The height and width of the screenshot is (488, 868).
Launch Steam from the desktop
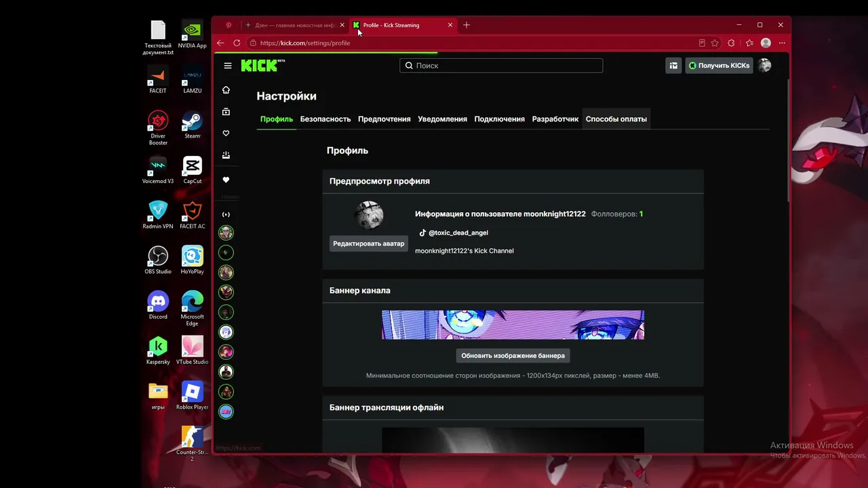click(193, 125)
